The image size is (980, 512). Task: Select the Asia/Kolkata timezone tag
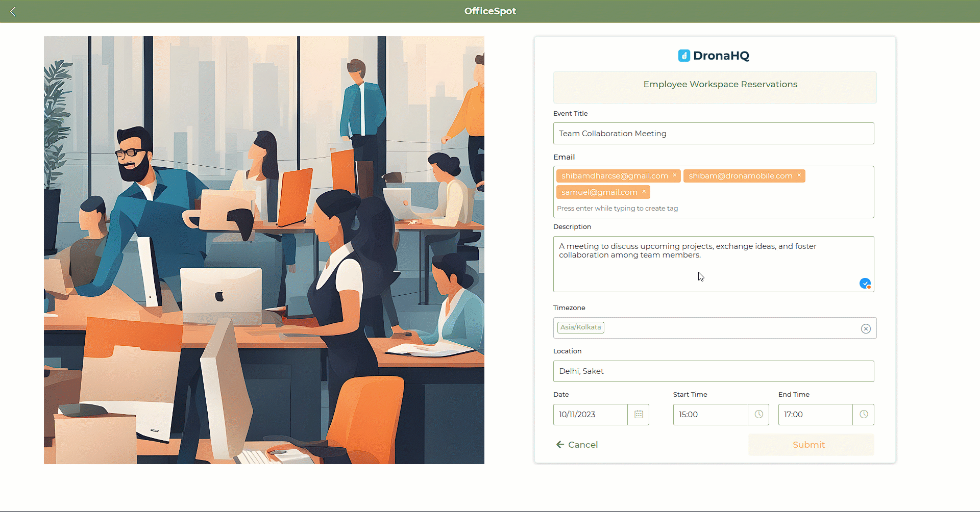pyautogui.click(x=581, y=327)
